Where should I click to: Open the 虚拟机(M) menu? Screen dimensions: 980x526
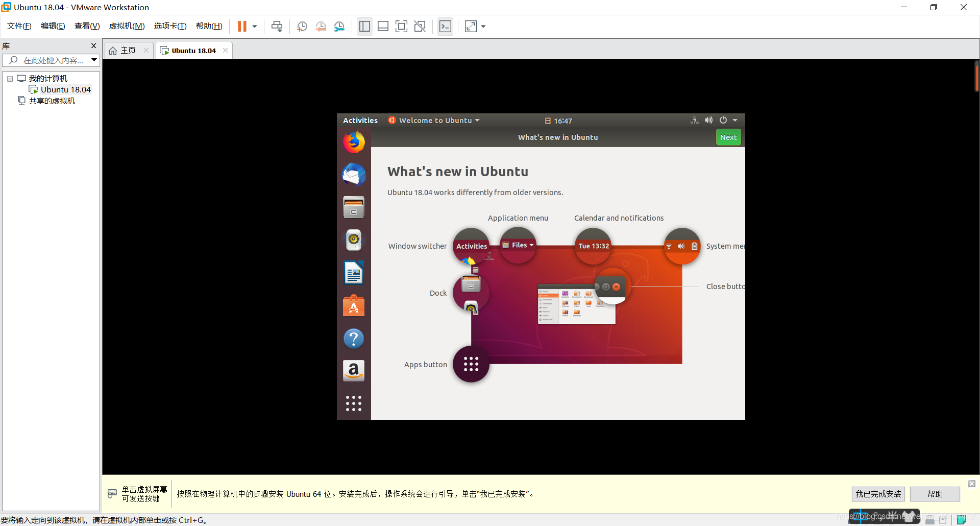click(127, 26)
